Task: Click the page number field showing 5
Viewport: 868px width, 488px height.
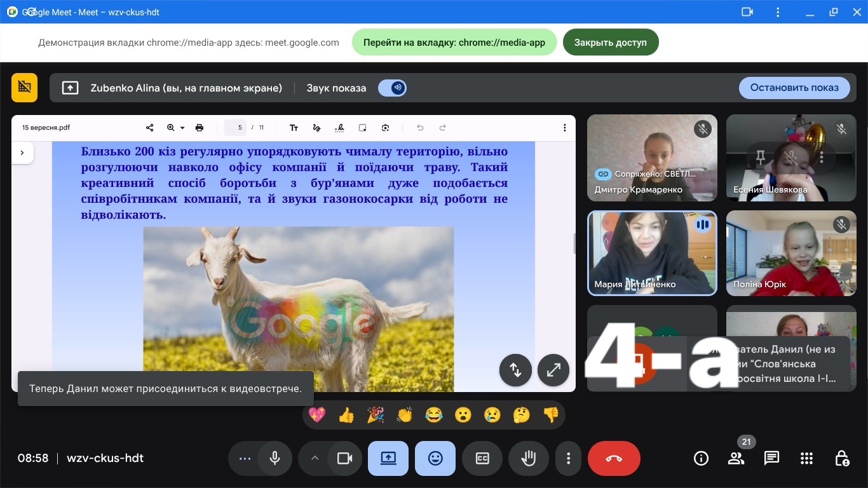Action: (235, 128)
